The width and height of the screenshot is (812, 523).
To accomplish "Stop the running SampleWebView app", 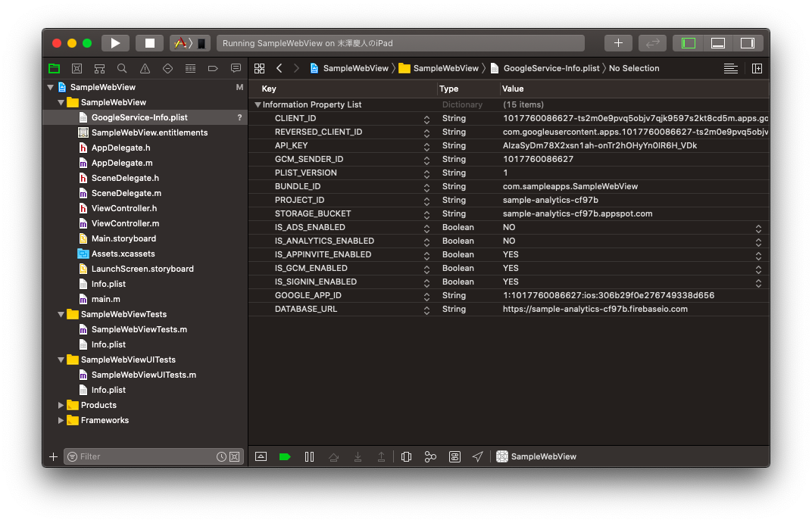I will click(150, 43).
